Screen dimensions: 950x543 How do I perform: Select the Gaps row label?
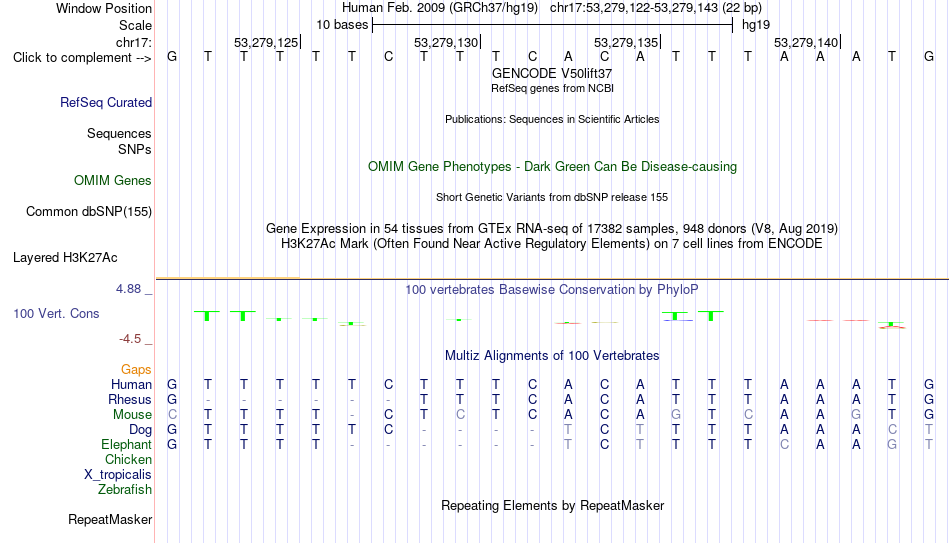tap(136, 370)
